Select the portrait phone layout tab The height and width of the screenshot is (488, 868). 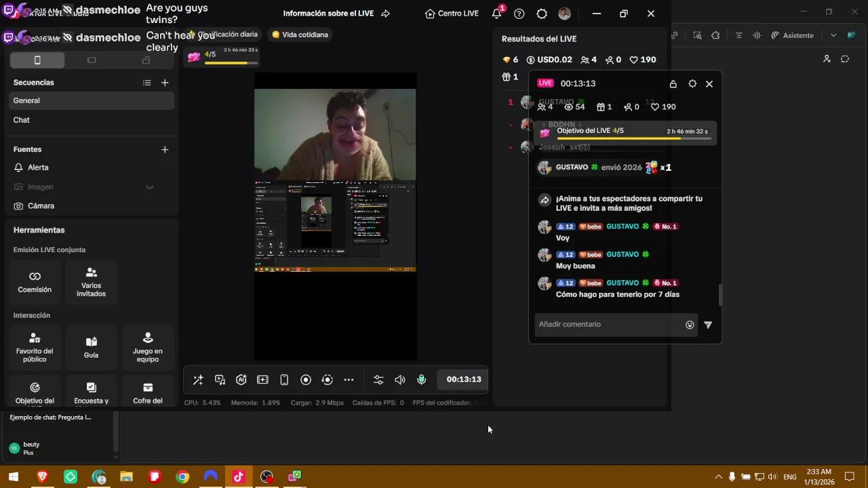[37, 60]
